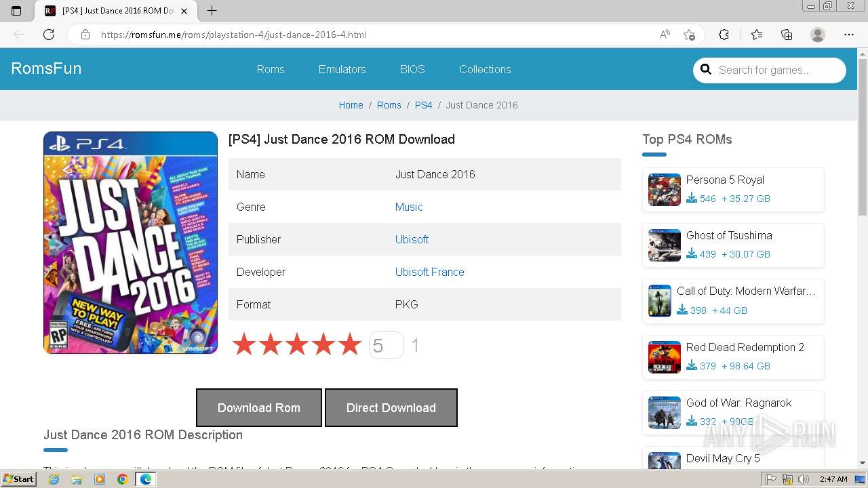The width and height of the screenshot is (868, 488).
Task: Open the Ubisoft France developer link
Action: 430,272
